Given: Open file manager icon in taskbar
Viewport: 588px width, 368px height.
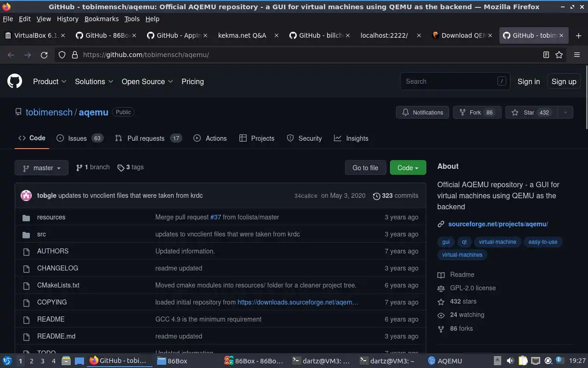Looking at the screenshot, I should tap(66, 361).
